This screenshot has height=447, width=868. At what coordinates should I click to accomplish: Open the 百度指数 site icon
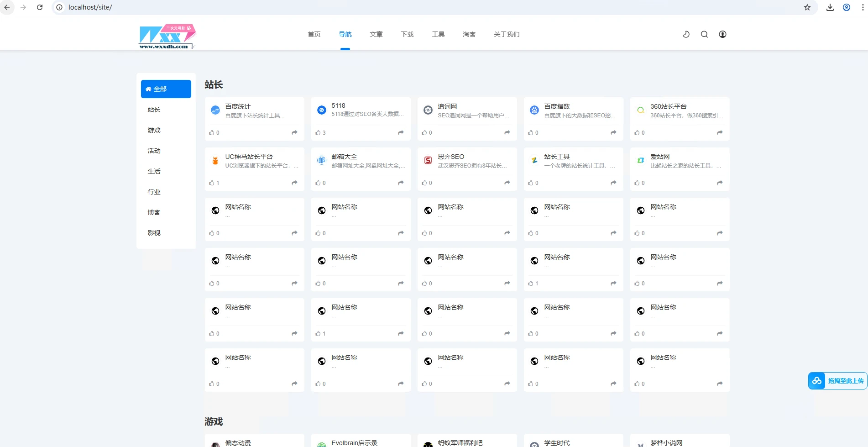click(534, 110)
